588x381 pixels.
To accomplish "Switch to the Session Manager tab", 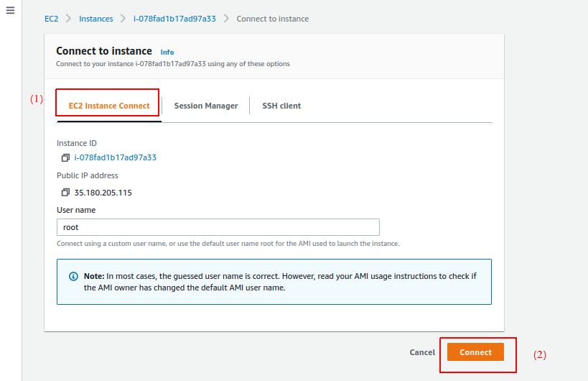I will 205,106.
